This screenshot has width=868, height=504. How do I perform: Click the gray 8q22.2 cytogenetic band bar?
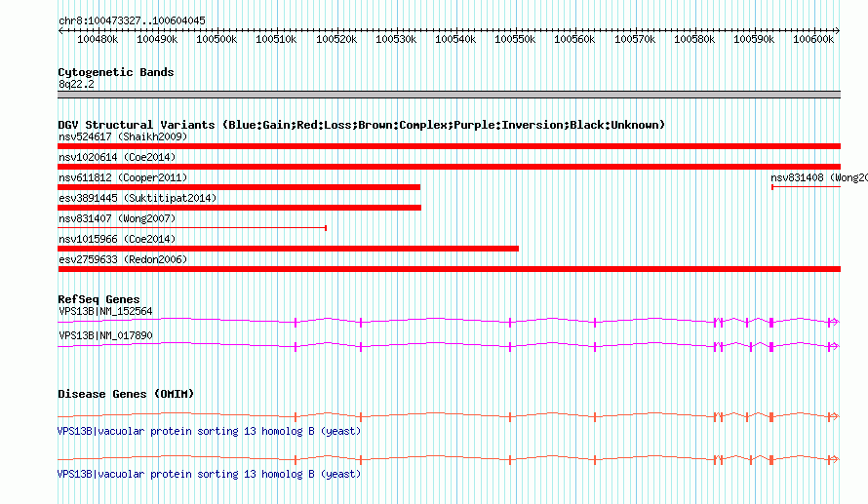click(449, 95)
